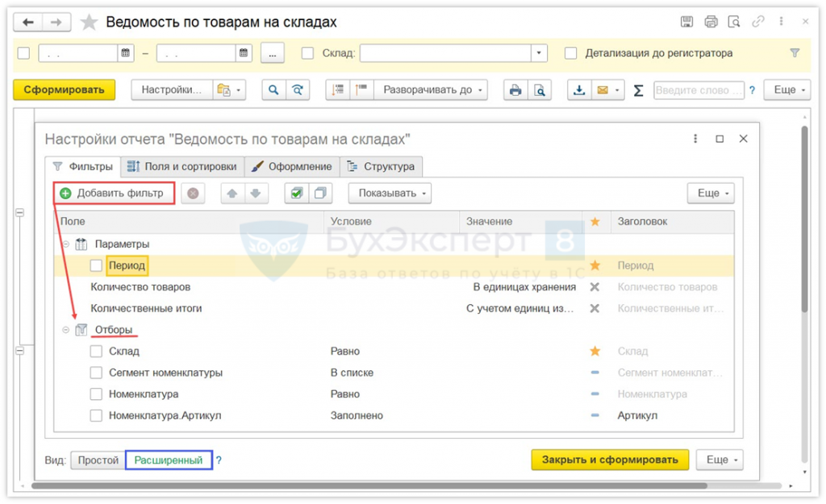Tick the Сегмент номенклатуры checkbox

pyautogui.click(x=96, y=373)
